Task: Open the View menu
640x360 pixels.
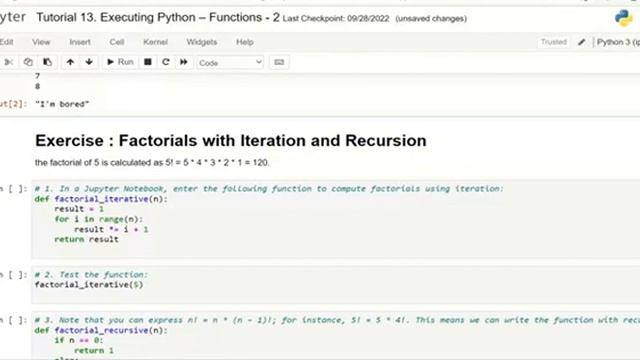Action: point(41,42)
